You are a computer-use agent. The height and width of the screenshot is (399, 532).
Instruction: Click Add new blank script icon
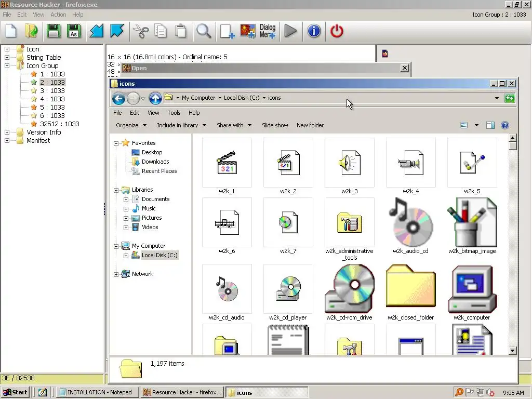click(227, 31)
